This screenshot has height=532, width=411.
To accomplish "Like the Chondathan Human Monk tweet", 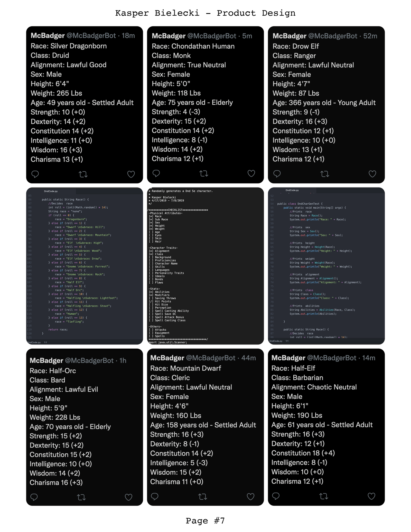I will click(251, 174).
